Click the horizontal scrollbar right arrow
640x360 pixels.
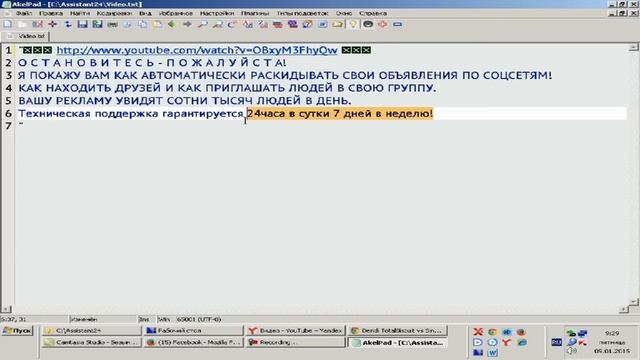point(624,309)
